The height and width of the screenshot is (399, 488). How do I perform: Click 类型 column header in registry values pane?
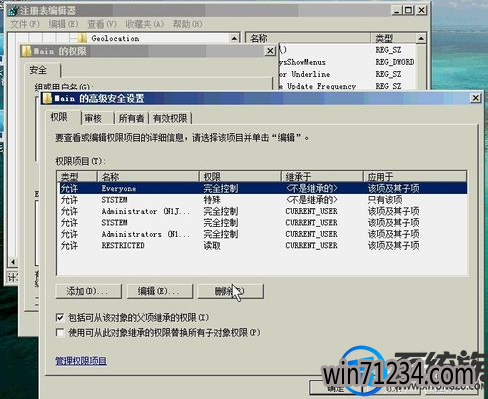pos(394,38)
